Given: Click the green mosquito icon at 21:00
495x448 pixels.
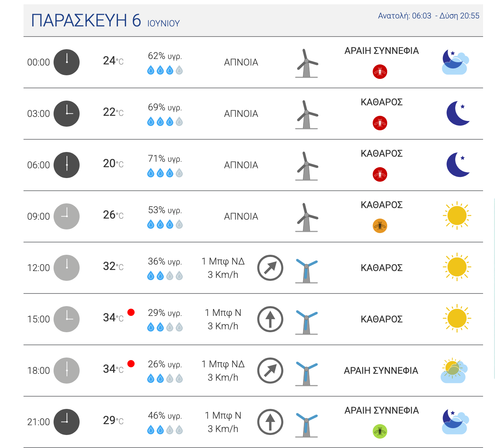Looking at the screenshot, I should click(x=380, y=431).
